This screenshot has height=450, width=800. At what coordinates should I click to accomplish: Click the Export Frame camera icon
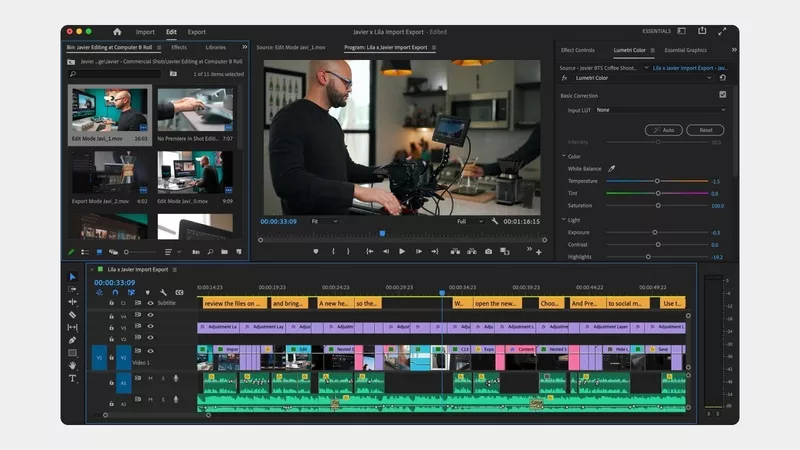tap(488, 251)
